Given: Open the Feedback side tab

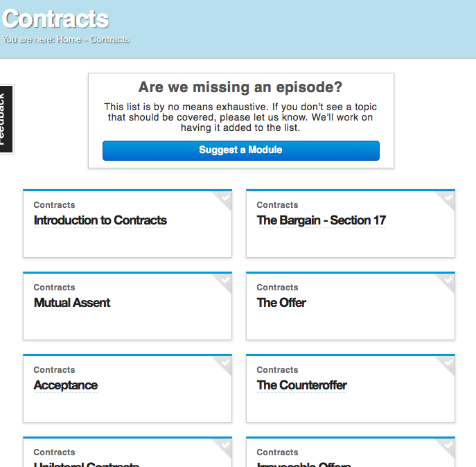Looking at the screenshot, I should (6, 119).
